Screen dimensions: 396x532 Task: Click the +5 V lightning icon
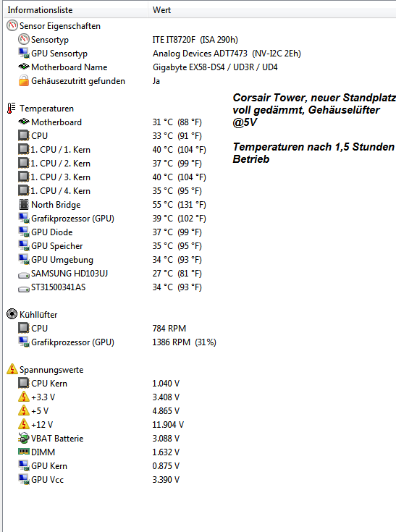tap(24, 410)
